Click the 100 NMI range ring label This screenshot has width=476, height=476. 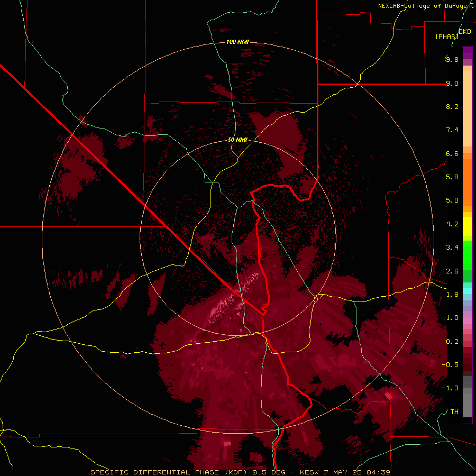[237, 42]
